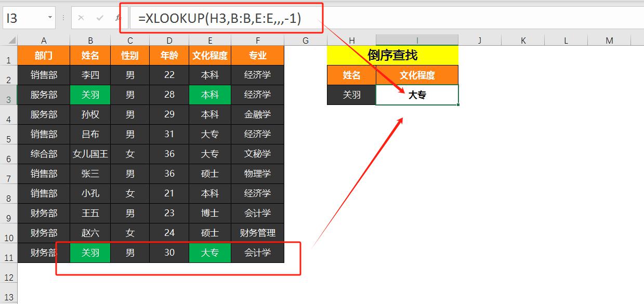Select row 5 header
This screenshot has height=304, width=644.
tap(9, 135)
